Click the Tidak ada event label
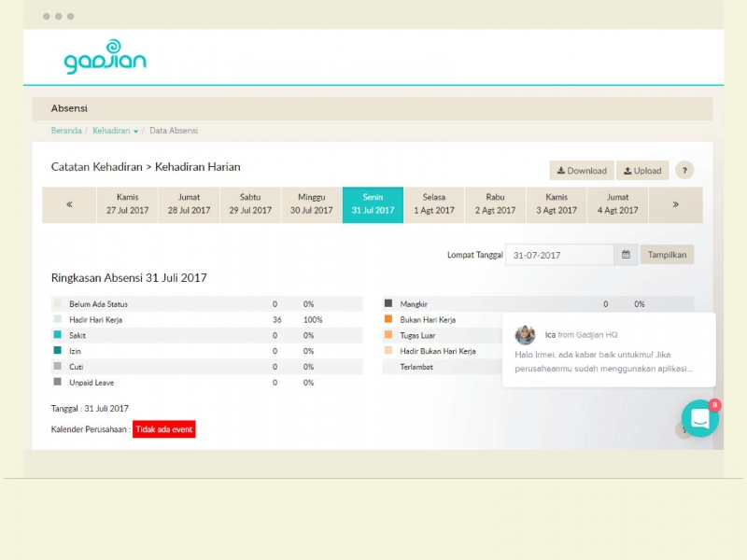 [164, 429]
